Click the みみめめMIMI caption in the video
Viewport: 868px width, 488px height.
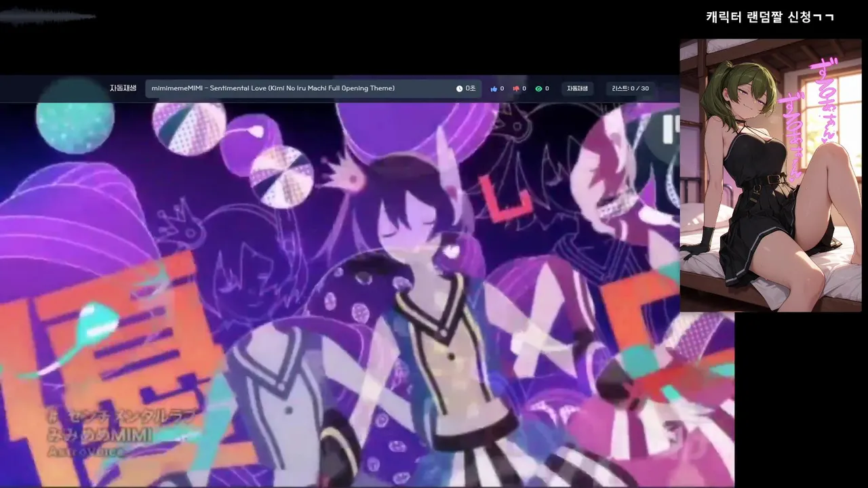(x=100, y=434)
